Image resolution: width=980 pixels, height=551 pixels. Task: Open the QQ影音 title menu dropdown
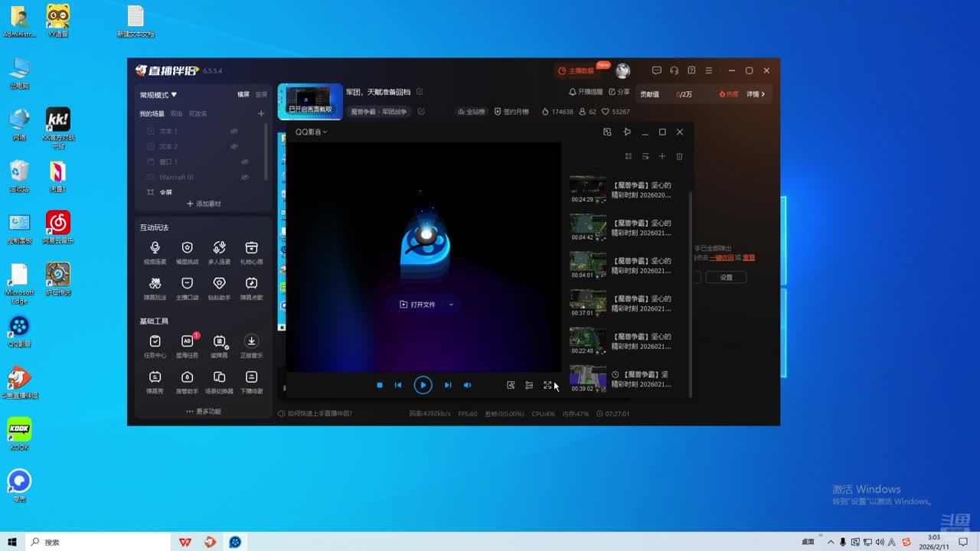coord(311,132)
